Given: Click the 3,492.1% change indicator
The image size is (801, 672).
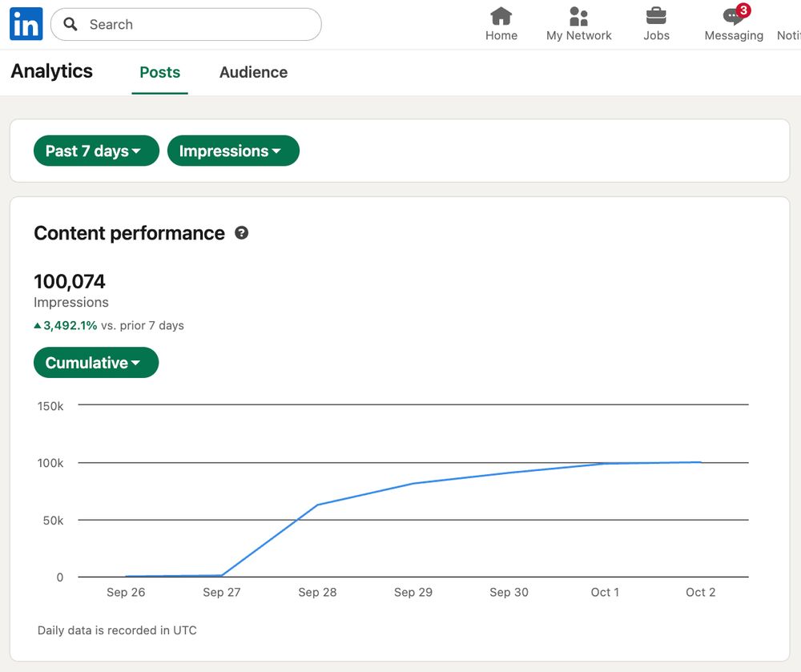Looking at the screenshot, I should [x=70, y=326].
